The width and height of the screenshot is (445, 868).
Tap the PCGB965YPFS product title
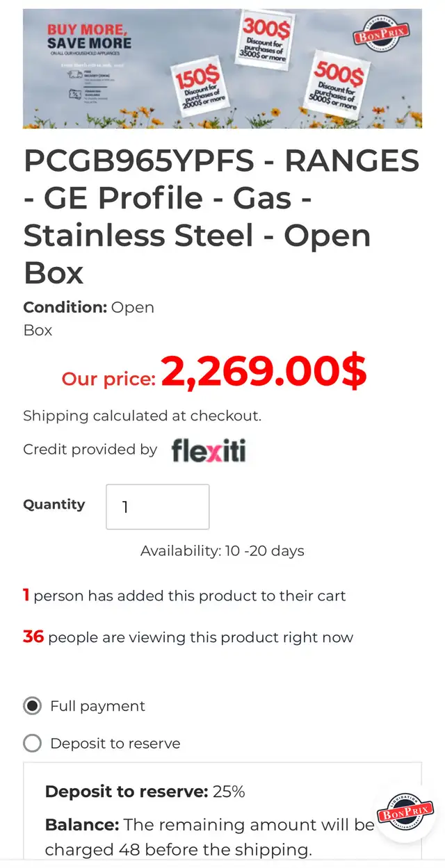[222, 217]
